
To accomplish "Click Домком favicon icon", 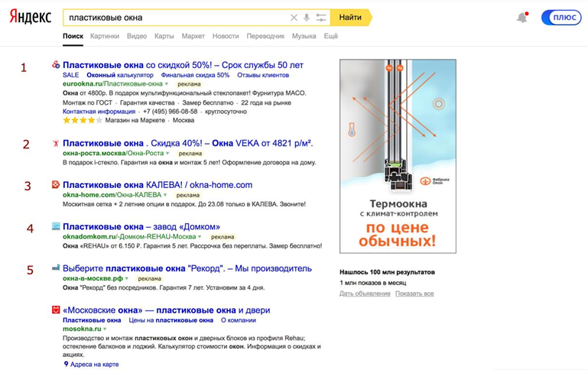I will 56,226.
